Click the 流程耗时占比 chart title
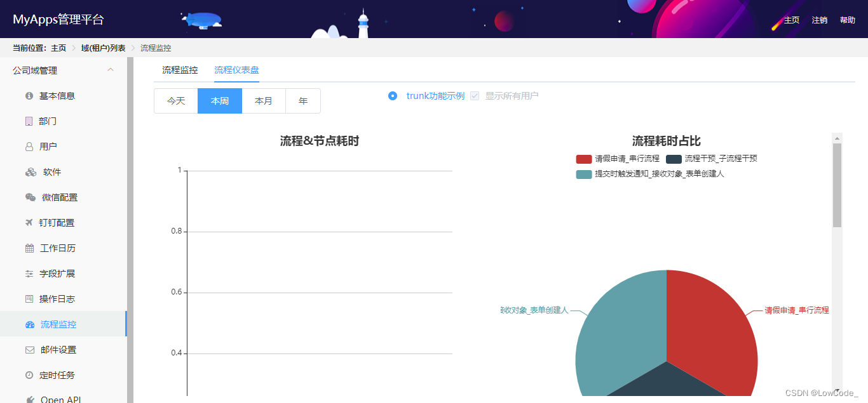The width and height of the screenshot is (868, 403). click(667, 141)
